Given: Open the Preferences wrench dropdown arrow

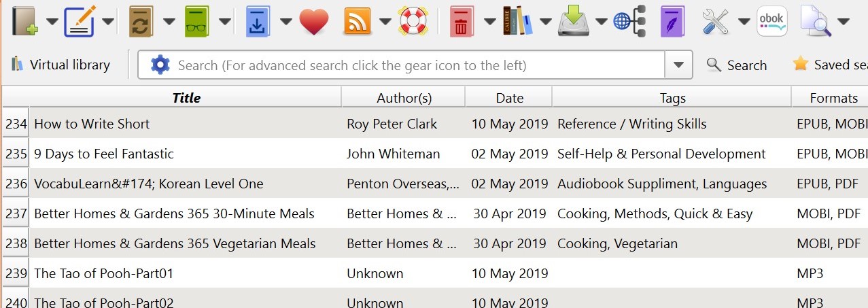Looking at the screenshot, I should click(744, 22).
